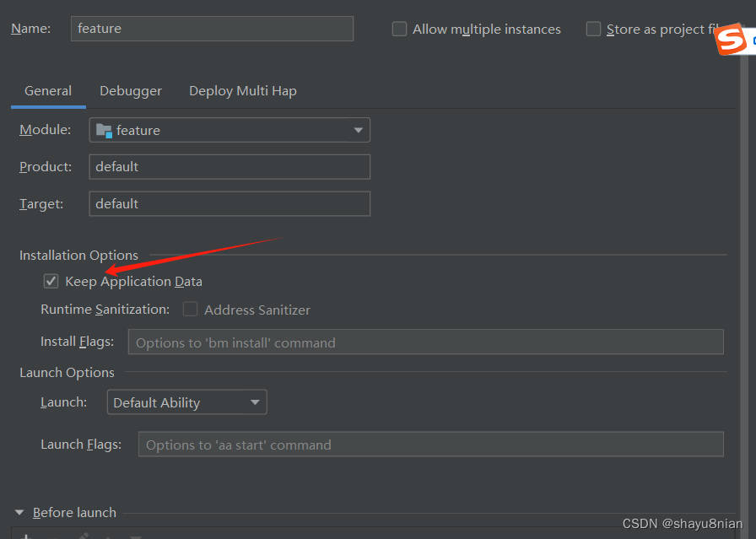Open the Module dropdown

coord(360,130)
